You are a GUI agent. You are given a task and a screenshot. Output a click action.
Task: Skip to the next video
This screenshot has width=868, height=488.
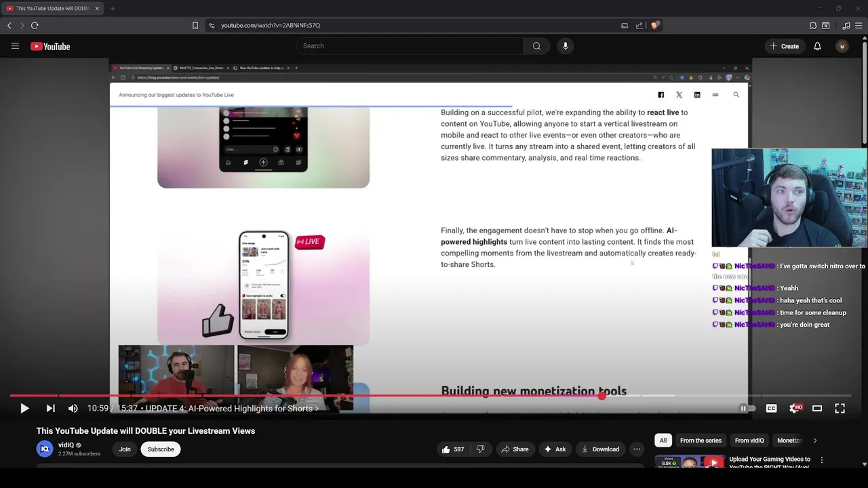click(x=50, y=408)
